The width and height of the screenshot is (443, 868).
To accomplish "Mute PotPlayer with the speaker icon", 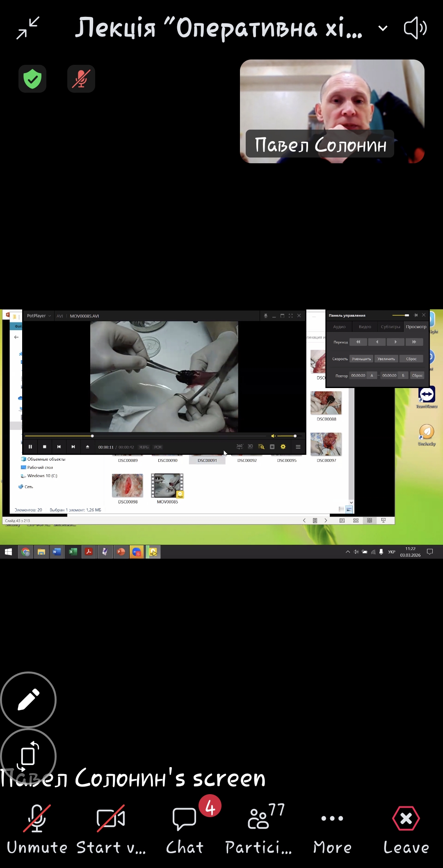I will (273, 436).
